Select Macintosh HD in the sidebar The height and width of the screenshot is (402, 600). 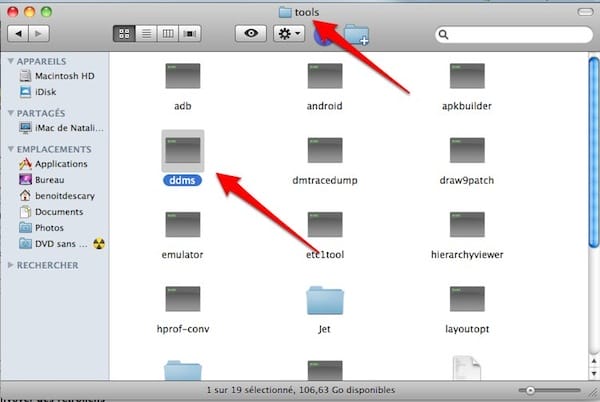point(63,75)
